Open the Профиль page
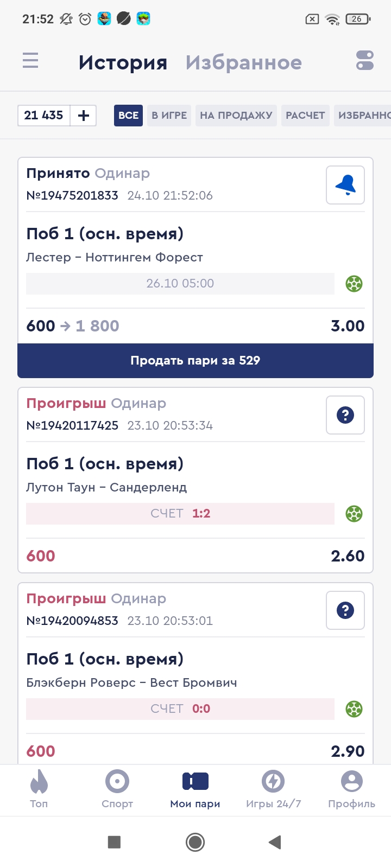Screen dimensions: 391x868 click(x=351, y=789)
